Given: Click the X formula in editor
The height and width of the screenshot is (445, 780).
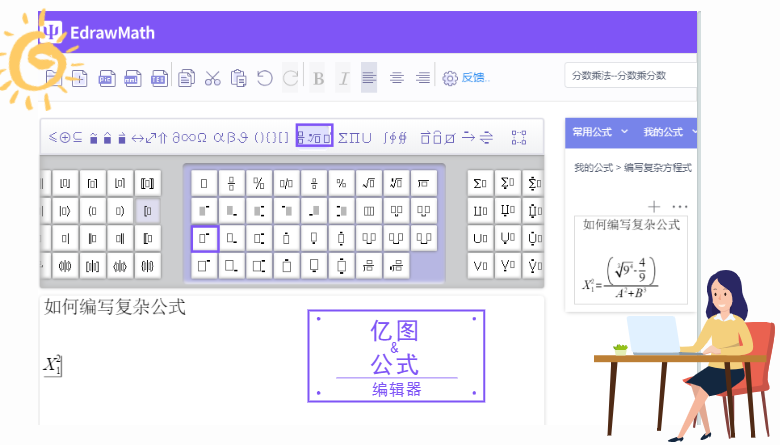Looking at the screenshot, I should tap(53, 365).
